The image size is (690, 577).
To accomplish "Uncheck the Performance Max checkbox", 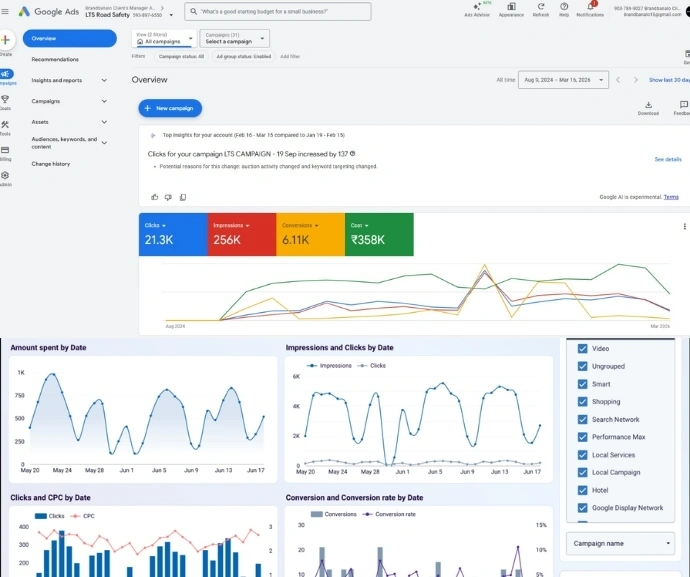I will tap(582, 437).
